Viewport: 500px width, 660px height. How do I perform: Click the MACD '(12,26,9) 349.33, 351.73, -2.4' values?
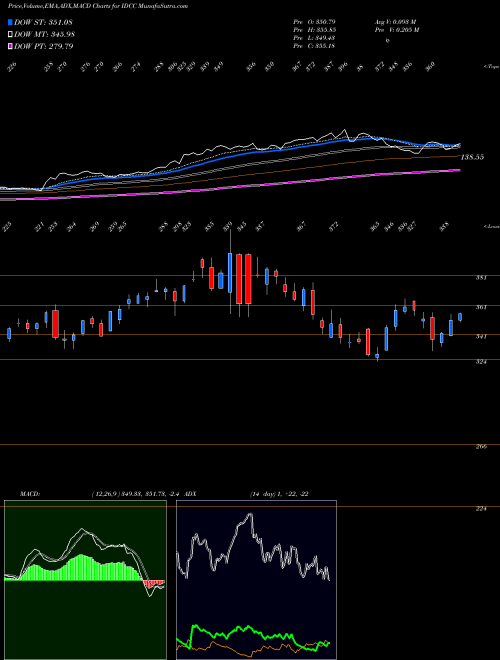pyautogui.click(x=136, y=494)
